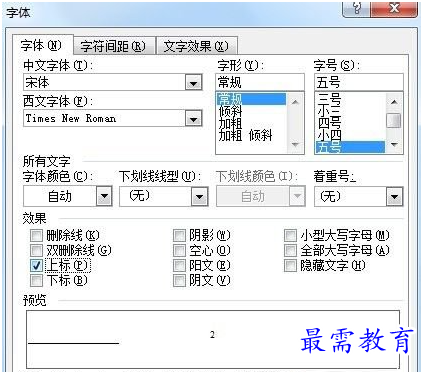Click 字号 list scroll up arrow
Image resolution: width=422 pixels, height=372 pixels.
[394, 101]
